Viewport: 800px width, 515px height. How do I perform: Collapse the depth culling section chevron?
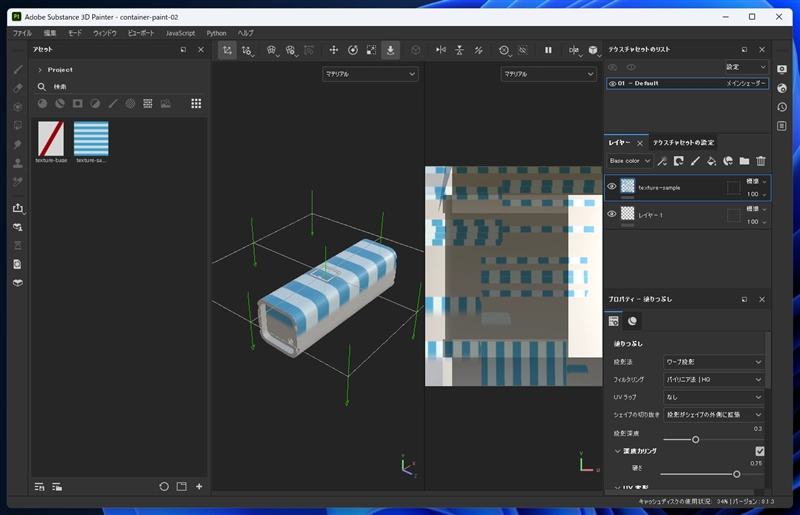pyautogui.click(x=617, y=451)
